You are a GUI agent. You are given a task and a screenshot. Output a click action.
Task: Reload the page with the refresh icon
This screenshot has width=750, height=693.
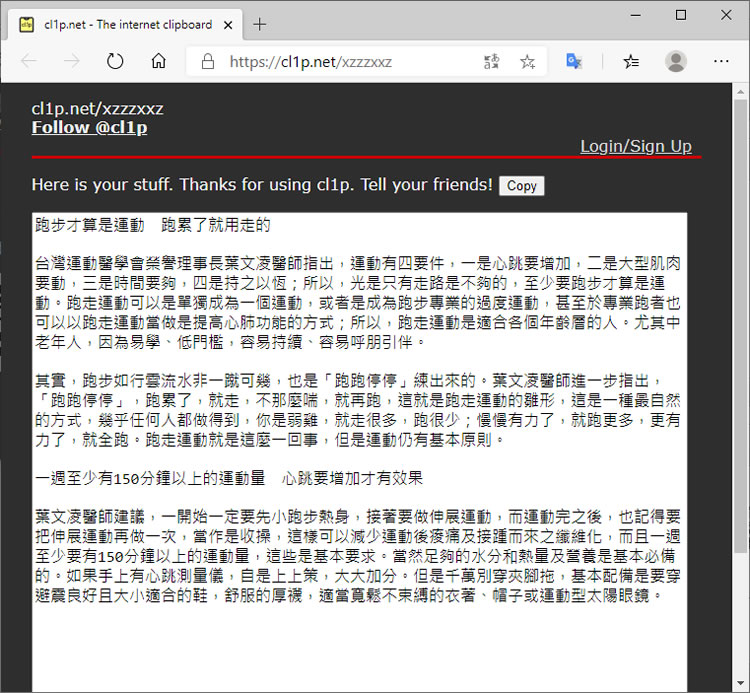115,61
